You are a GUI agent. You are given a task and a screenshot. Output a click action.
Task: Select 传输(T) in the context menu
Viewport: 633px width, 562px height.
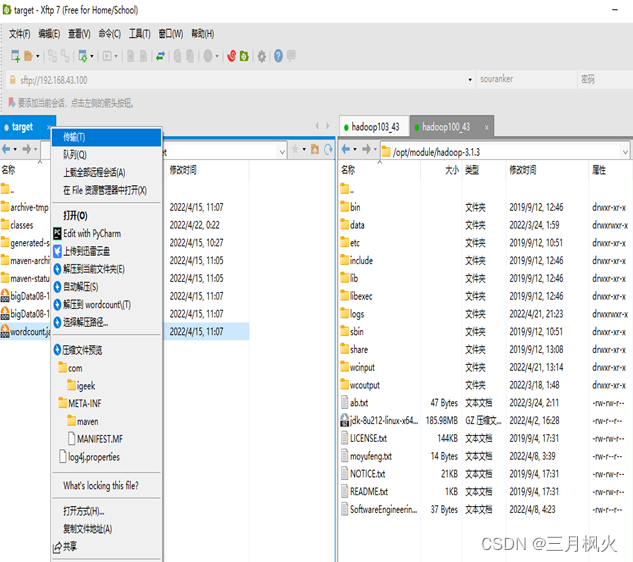pyautogui.click(x=107, y=137)
